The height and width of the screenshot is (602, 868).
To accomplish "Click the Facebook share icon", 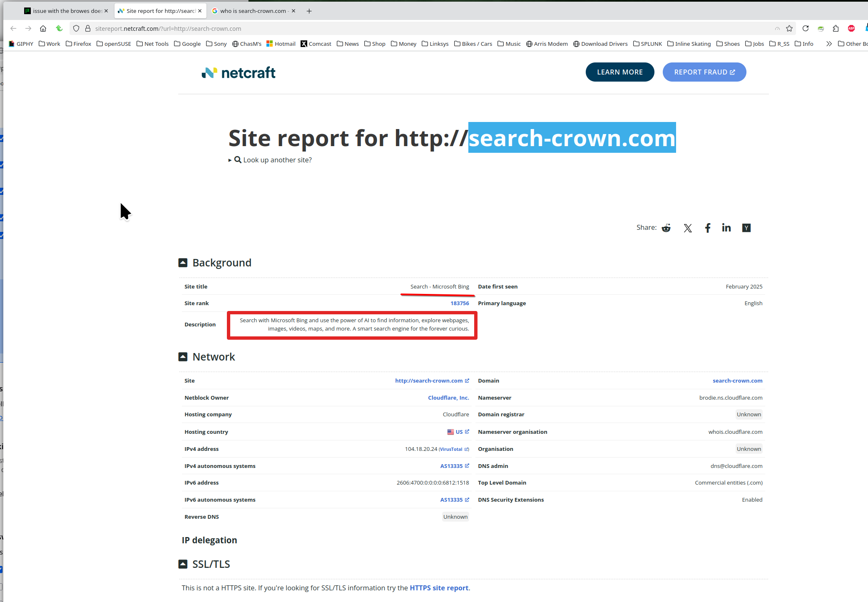I will coord(707,228).
